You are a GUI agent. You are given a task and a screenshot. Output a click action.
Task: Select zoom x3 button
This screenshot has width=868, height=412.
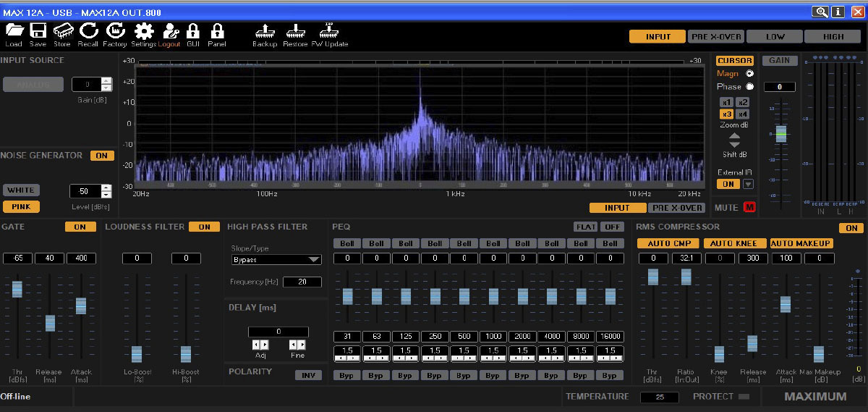point(727,114)
